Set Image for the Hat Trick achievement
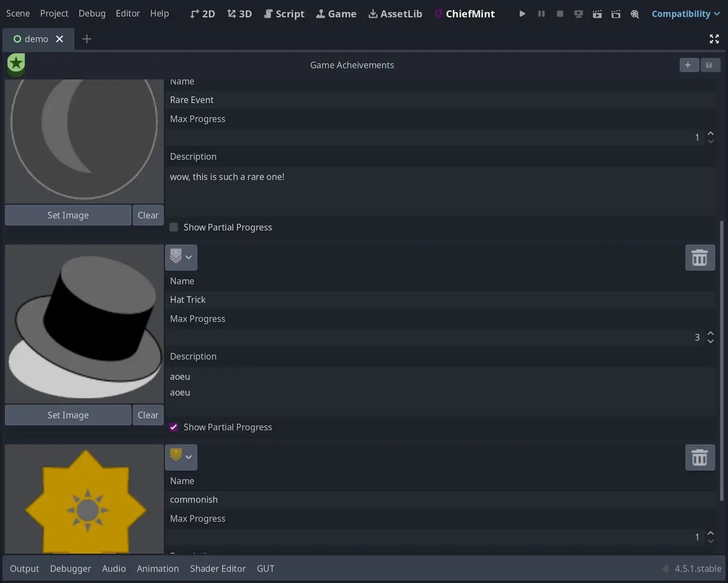The width and height of the screenshot is (728, 583). point(67,415)
